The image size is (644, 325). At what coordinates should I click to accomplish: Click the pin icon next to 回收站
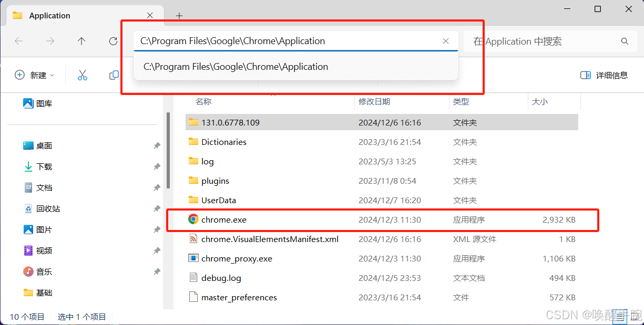tap(157, 208)
